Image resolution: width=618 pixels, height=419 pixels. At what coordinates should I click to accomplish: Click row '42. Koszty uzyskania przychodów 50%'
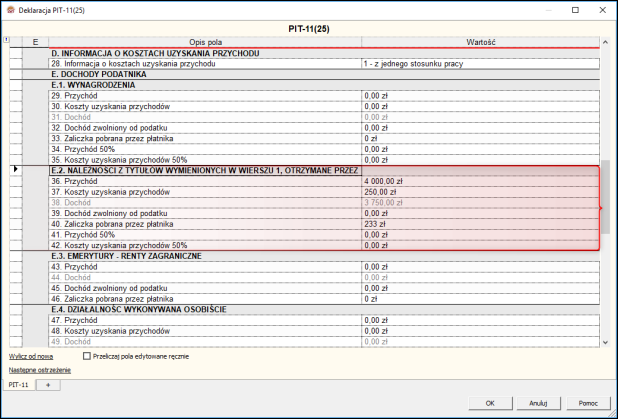pos(205,245)
